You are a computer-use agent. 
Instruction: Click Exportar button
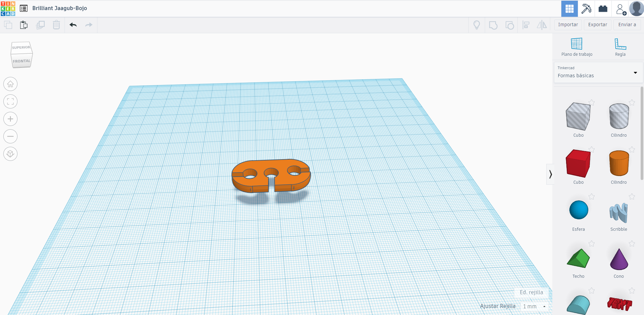click(598, 25)
